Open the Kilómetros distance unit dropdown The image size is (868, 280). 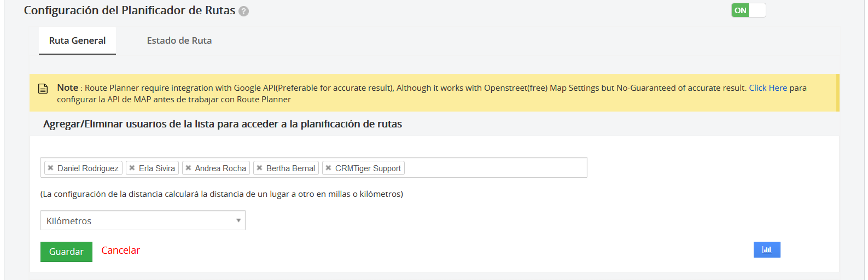pyautogui.click(x=137, y=220)
